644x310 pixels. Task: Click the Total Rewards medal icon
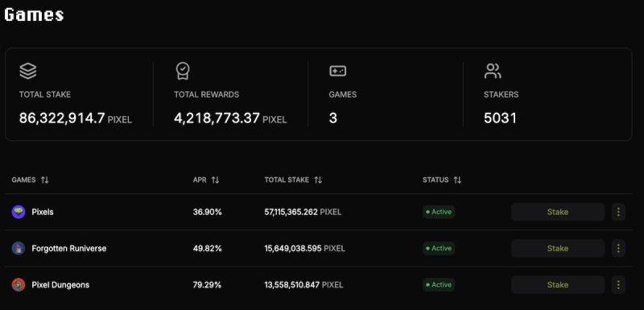coord(183,71)
